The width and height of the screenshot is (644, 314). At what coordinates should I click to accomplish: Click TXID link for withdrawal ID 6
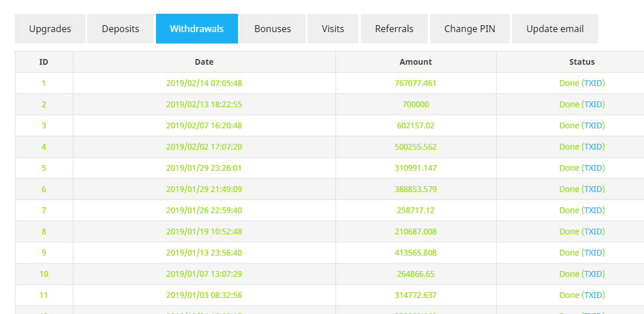click(593, 189)
